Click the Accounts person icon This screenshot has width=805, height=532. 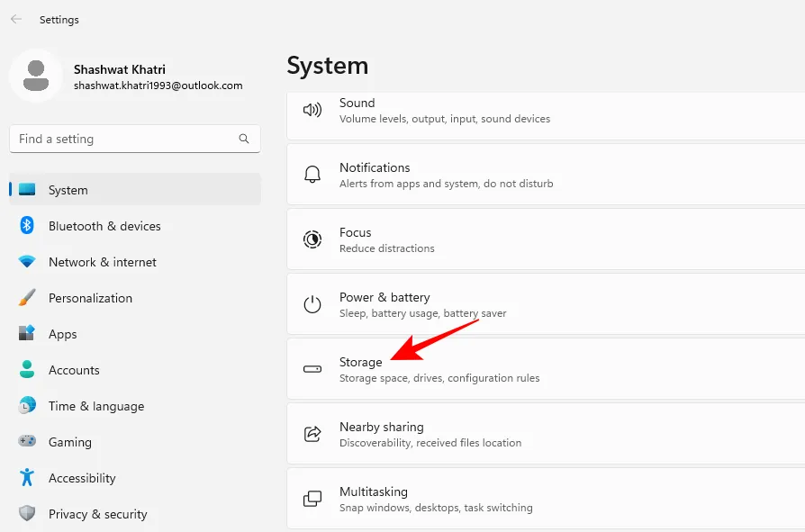[27, 369]
